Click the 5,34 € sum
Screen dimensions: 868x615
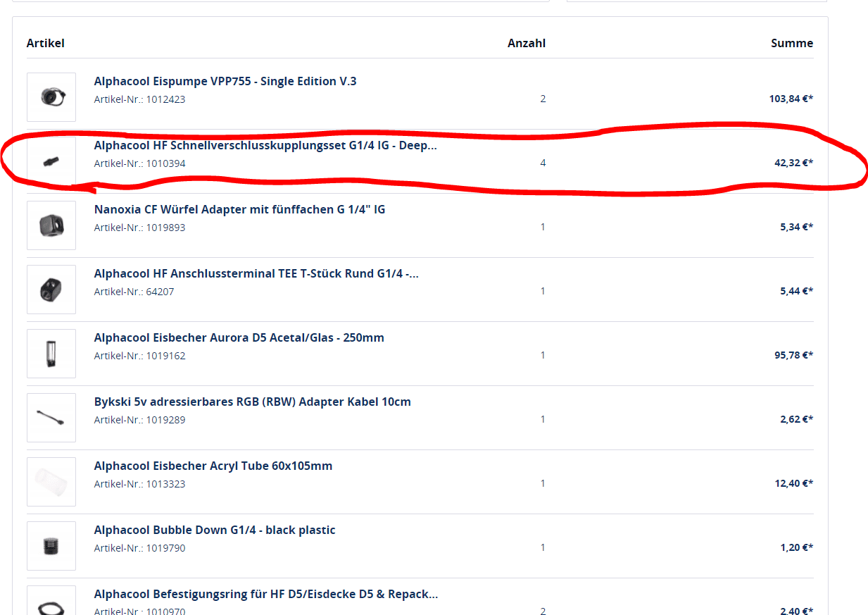[x=796, y=227]
